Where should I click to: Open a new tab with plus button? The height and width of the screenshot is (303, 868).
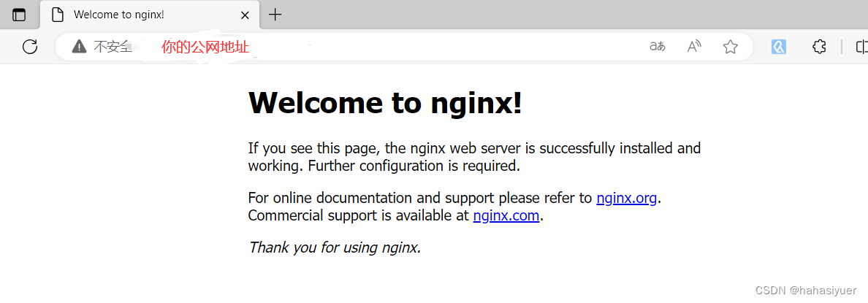point(275,15)
